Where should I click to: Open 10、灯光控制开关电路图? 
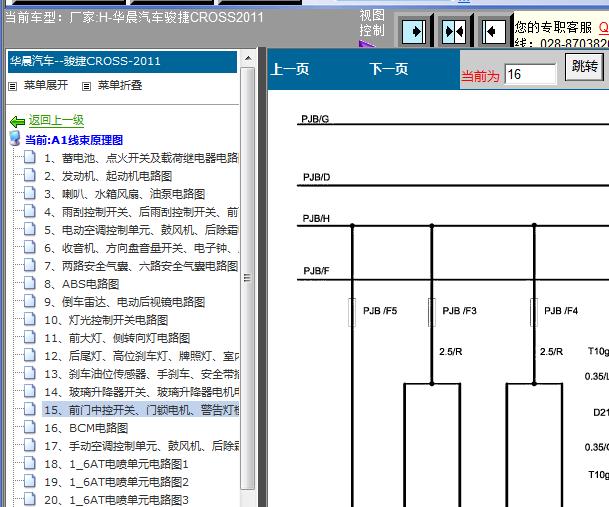point(106,320)
